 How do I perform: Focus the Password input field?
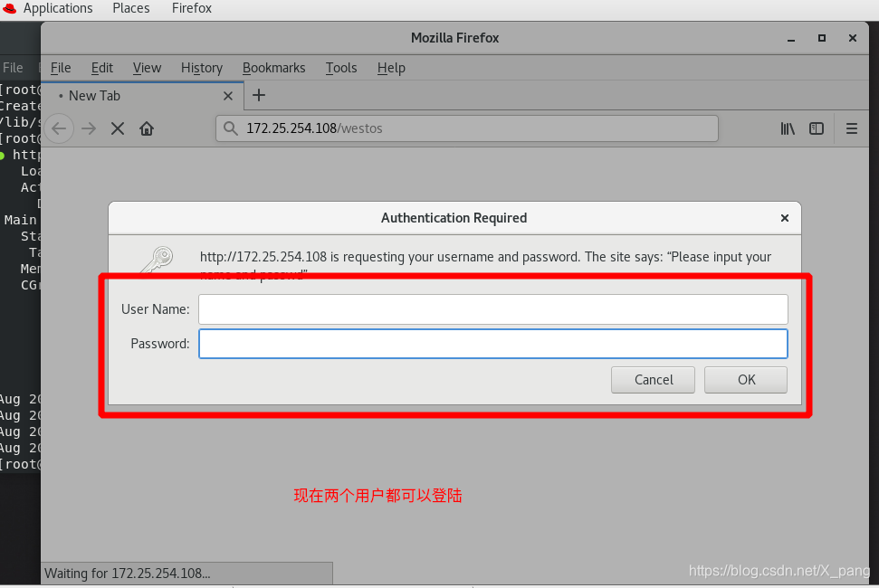493,344
